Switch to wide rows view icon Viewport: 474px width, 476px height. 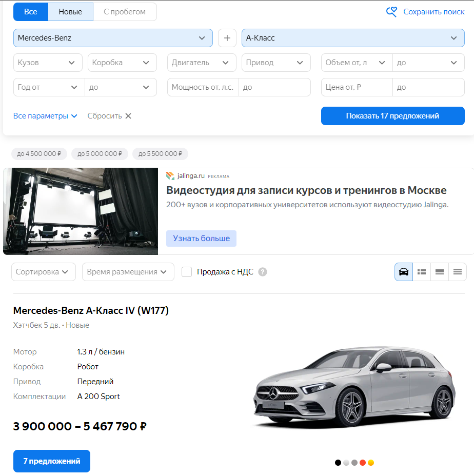point(440,272)
